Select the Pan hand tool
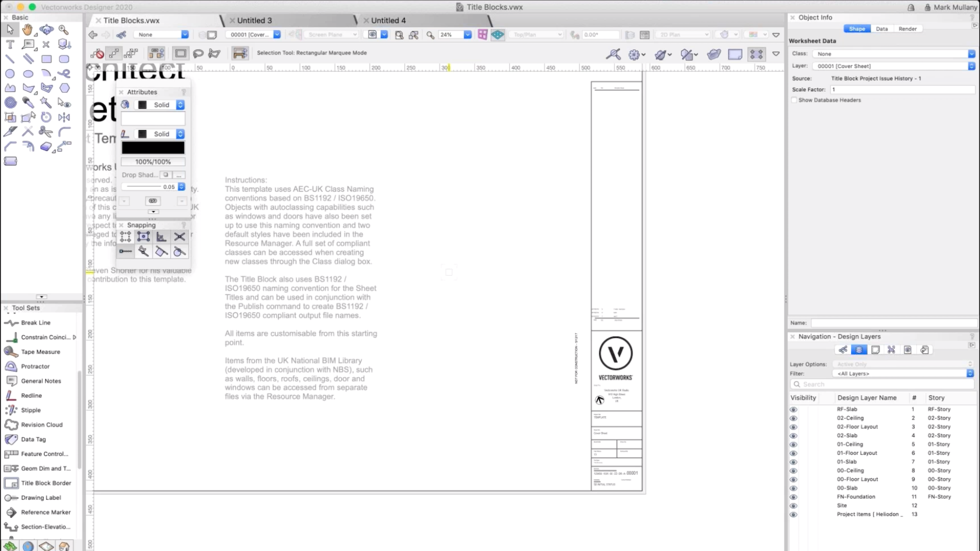980x551 pixels. click(28, 30)
